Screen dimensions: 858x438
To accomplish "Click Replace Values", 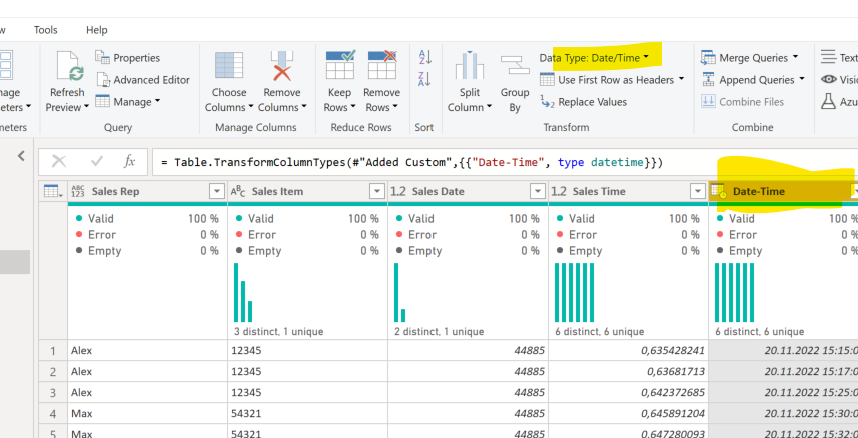I will (x=583, y=102).
